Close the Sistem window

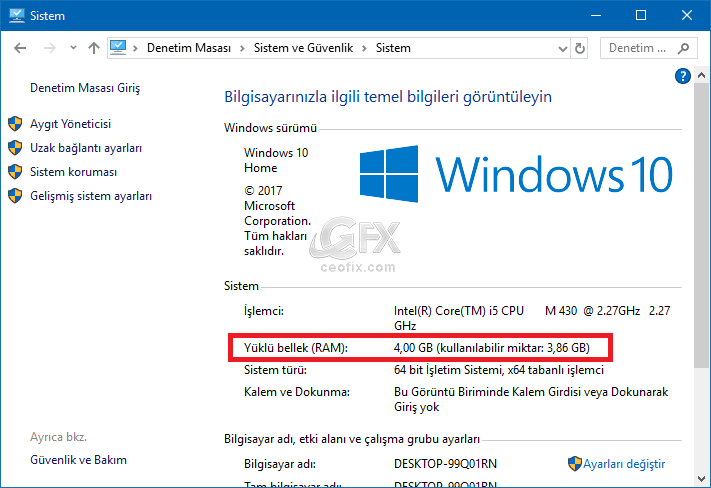click(687, 15)
